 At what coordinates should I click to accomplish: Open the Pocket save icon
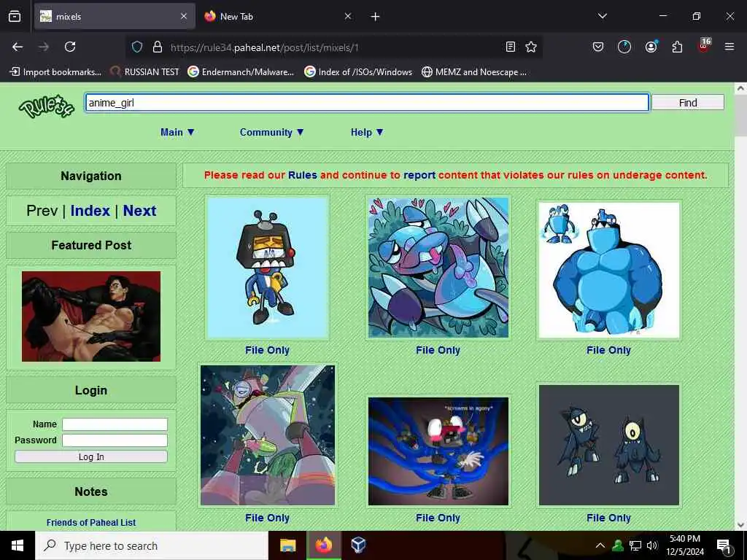pyautogui.click(x=598, y=47)
